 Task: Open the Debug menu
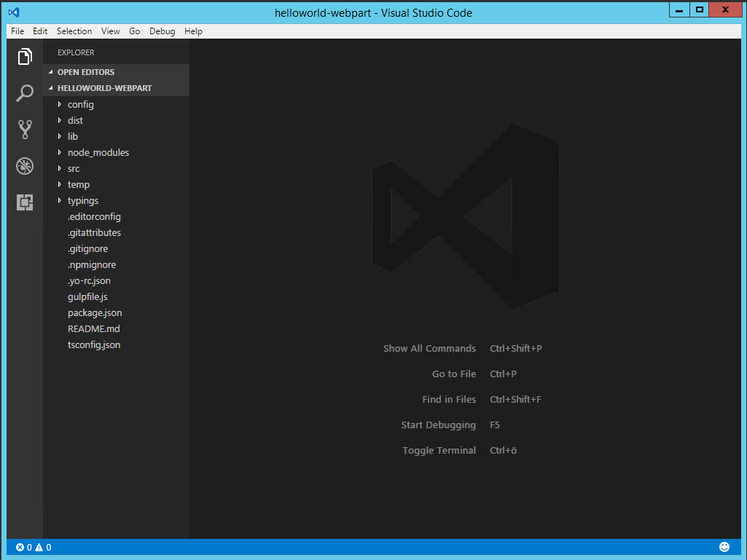[x=163, y=31]
